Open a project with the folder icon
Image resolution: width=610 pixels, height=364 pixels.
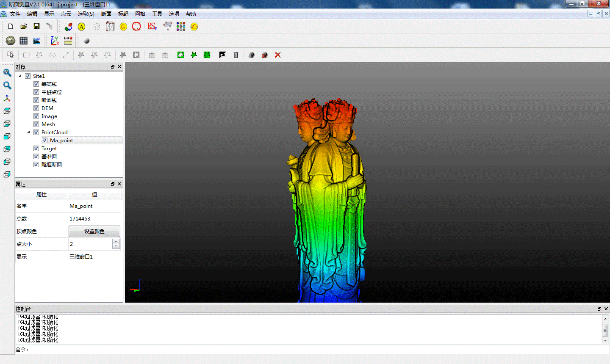click(x=24, y=26)
